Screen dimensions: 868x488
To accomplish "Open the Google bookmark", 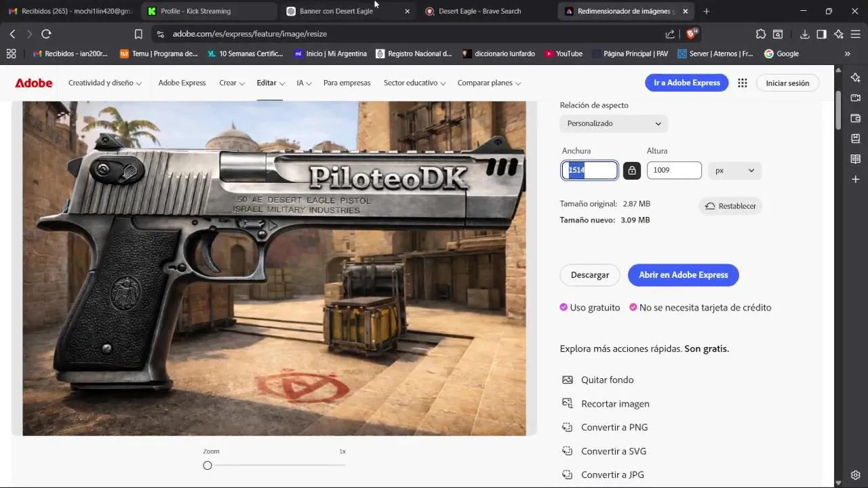I will 782,54.
